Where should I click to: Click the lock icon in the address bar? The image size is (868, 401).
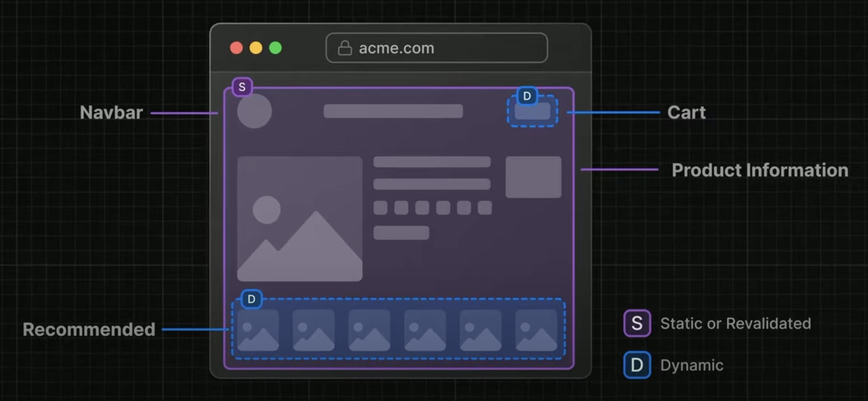point(345,48)
